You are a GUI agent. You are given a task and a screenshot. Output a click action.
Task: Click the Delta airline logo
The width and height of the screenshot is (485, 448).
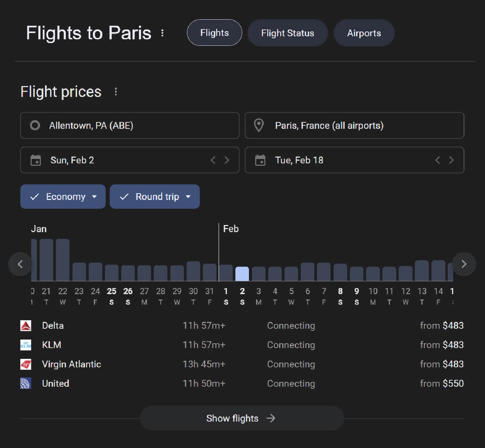point(26,326)
